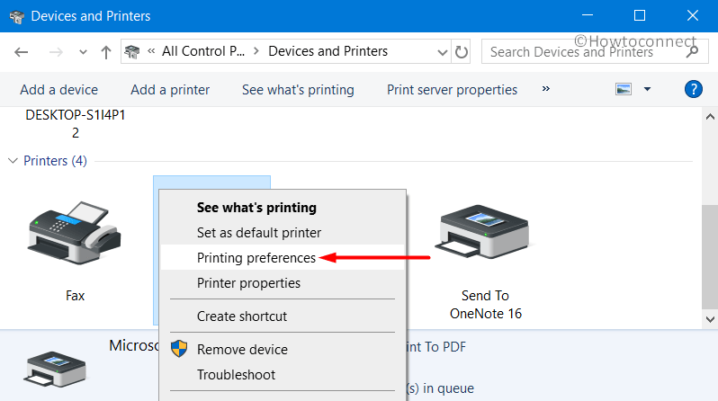Click the scrollbar up arrow
Viewport: 718px width, 401px height.
coord(710,117)
